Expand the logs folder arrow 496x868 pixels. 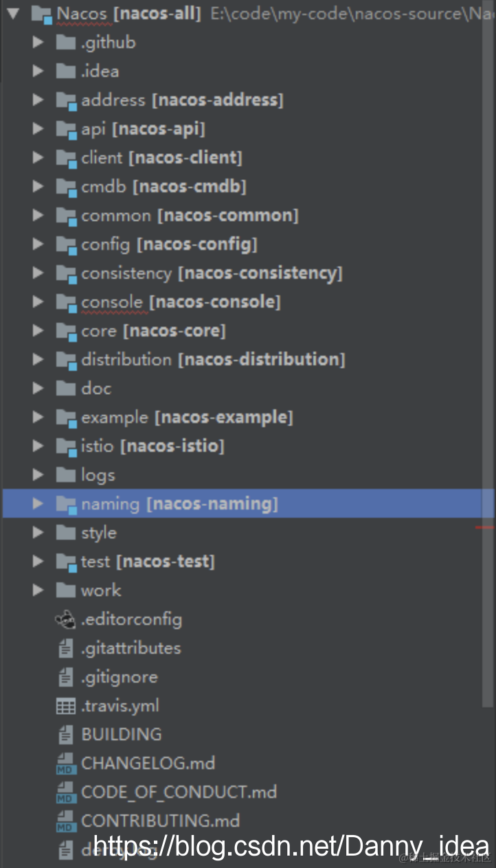(38, 475)
